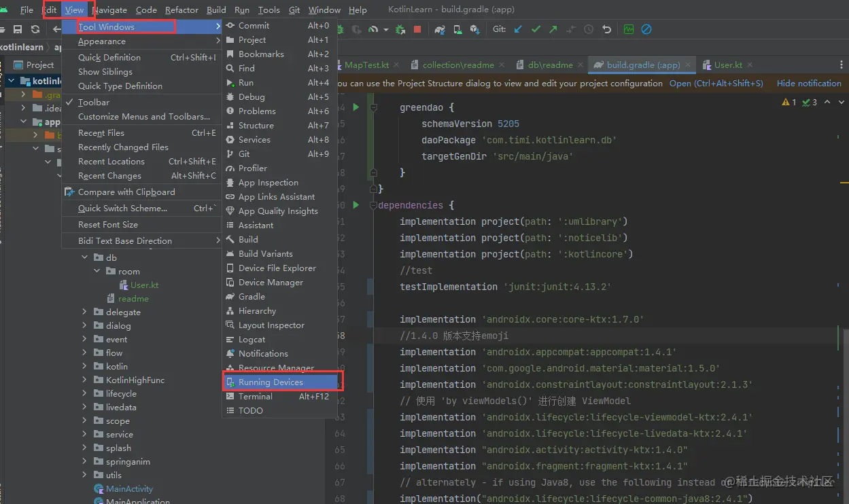This screenshot has height=504, width=849.
Task: Click Hide notification link
Action: [809, 83]
